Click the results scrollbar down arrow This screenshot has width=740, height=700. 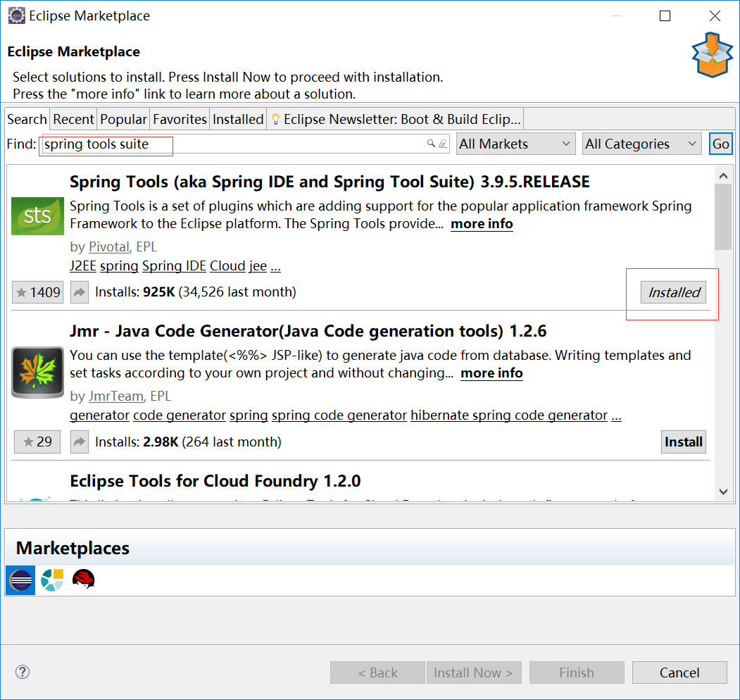point(723,492)
